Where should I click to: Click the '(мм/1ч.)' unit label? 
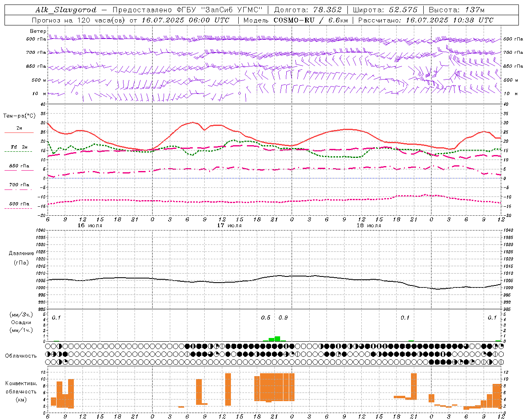21,330
